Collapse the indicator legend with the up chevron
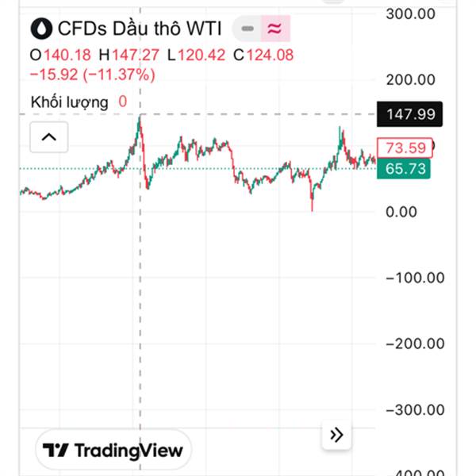The image size is (476, 476). click(48, 138)
